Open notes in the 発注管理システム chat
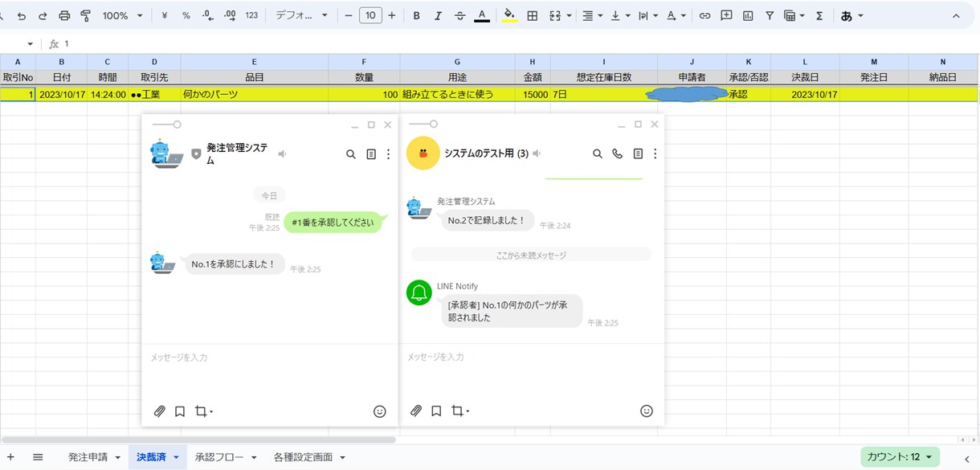 point(371,154)
